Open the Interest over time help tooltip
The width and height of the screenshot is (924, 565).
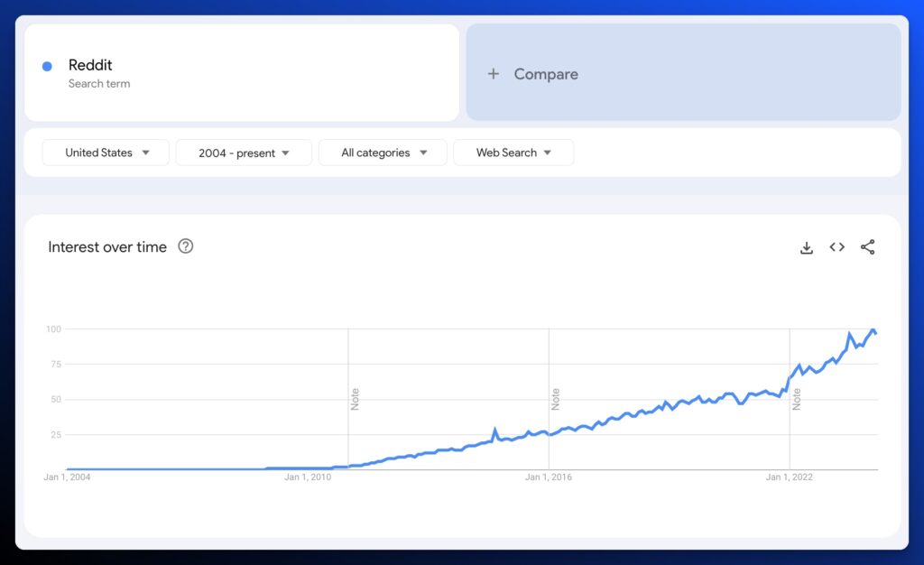pos(185,245)
